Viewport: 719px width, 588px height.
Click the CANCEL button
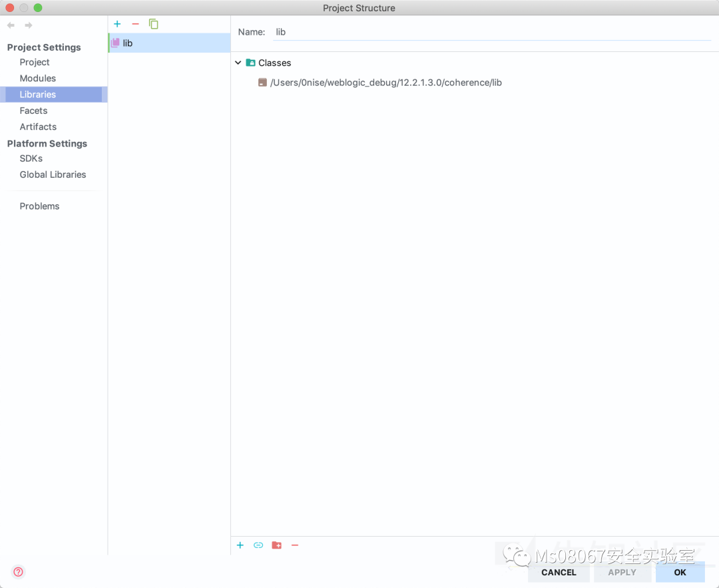pyautogui.click(x=559, y=572)
